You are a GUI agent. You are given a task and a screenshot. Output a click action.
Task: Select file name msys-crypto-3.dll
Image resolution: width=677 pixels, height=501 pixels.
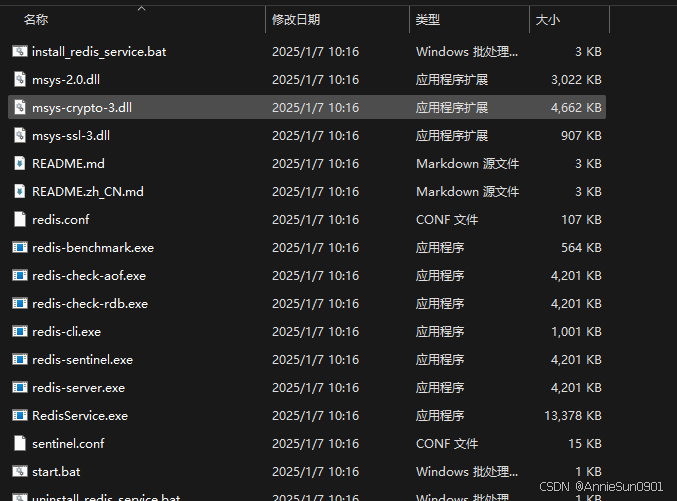coord(82,108)
